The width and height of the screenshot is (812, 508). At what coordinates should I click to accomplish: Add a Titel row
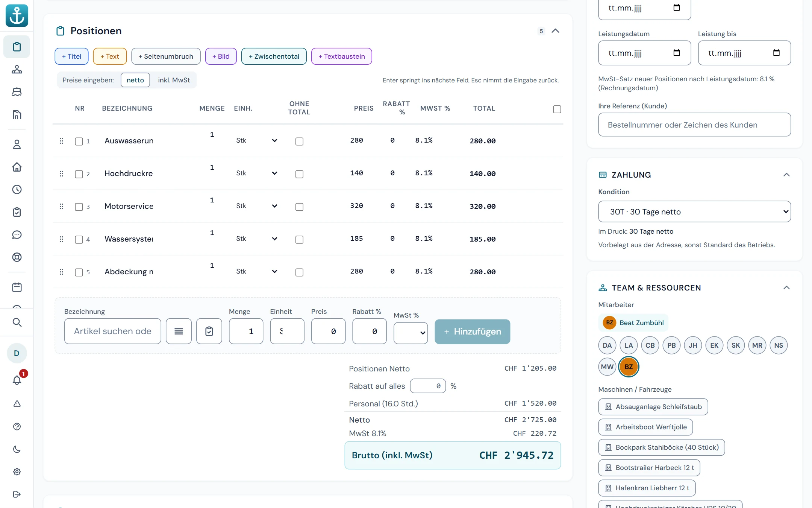point(71,56)
